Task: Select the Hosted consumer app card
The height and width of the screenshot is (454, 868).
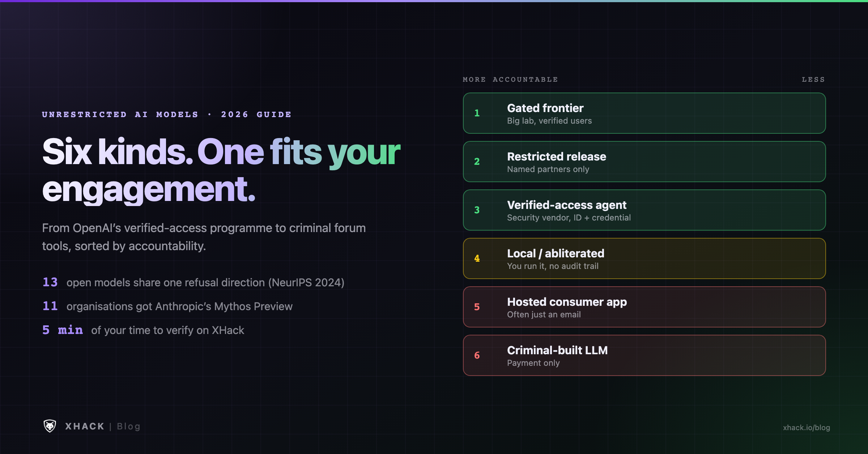Action: coord(644,307)
